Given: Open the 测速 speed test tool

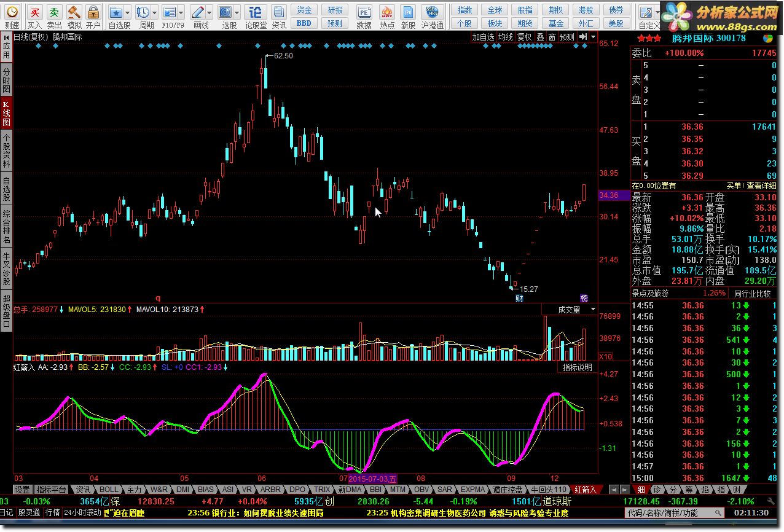Looking at the screenshot, I should (12, 12).
